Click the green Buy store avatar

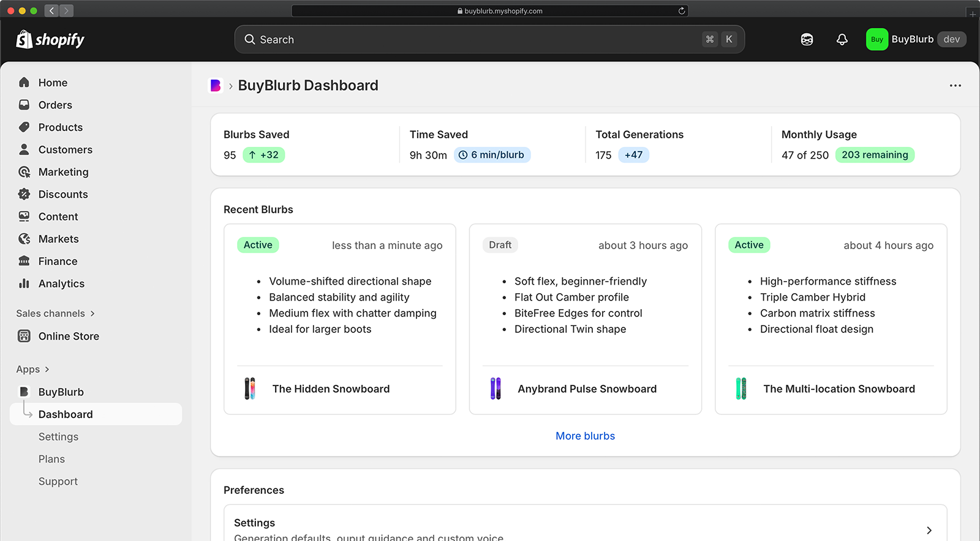coord(877,39)
